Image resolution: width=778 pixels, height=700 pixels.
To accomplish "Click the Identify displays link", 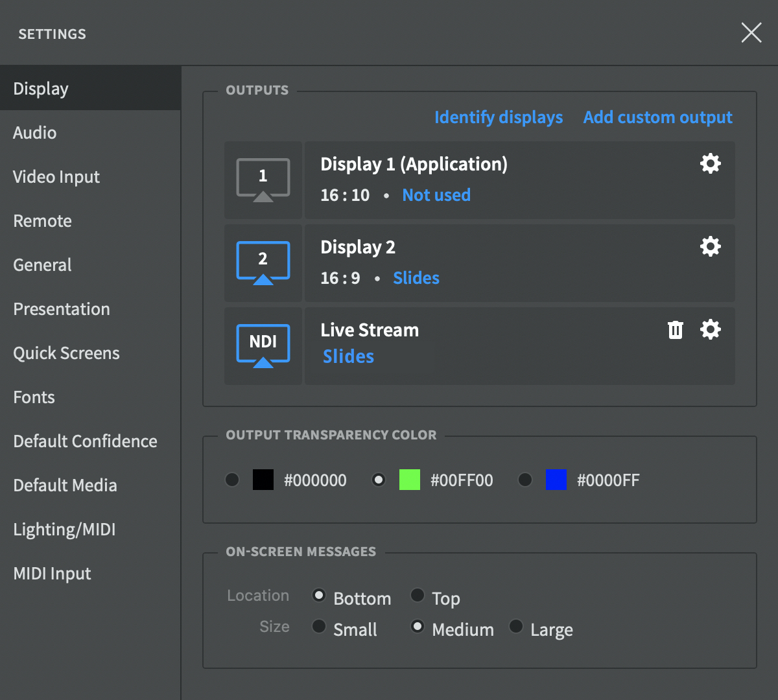I will [x=498, y=117].
